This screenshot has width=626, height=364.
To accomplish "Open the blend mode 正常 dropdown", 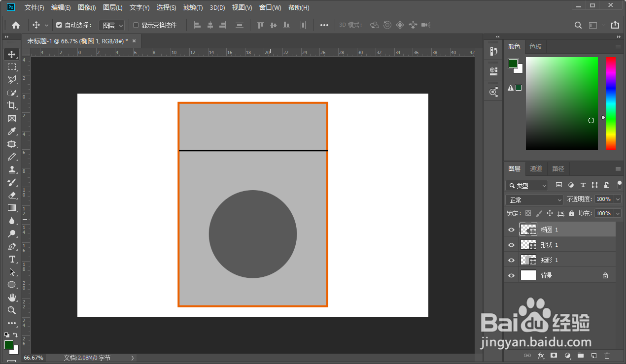I will point(534,199).
